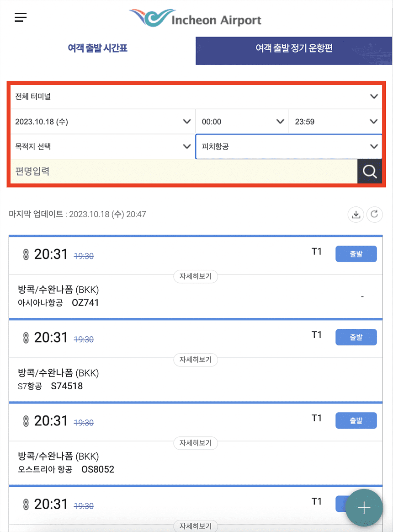Open the 전체 터미널 terminal dropdown
The height and width of the screenshot is (532, 393).
[x=196, y=97]
